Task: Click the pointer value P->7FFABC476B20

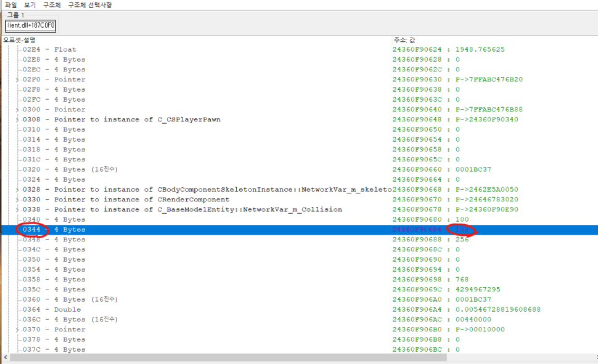Action: [x=489, y=79]
